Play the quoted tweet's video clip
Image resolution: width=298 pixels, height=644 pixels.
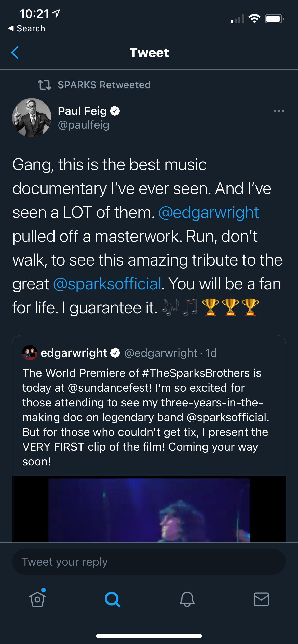[x=149, y=509]
